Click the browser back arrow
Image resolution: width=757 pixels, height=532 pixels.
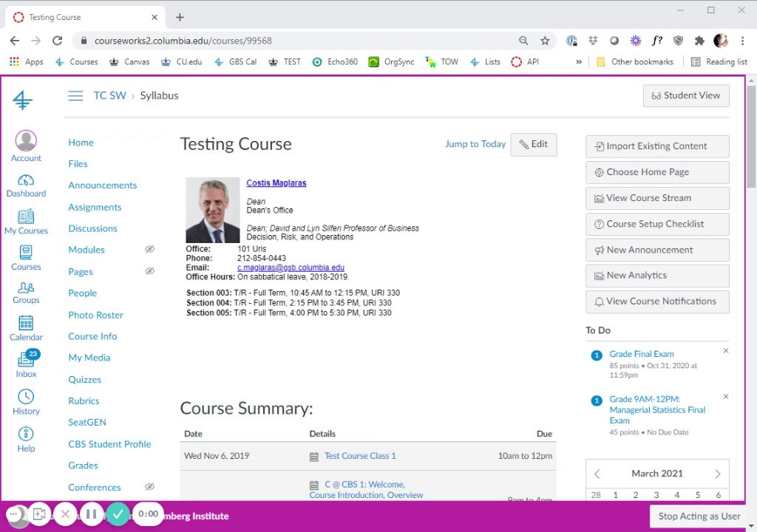tap(15, 41)
